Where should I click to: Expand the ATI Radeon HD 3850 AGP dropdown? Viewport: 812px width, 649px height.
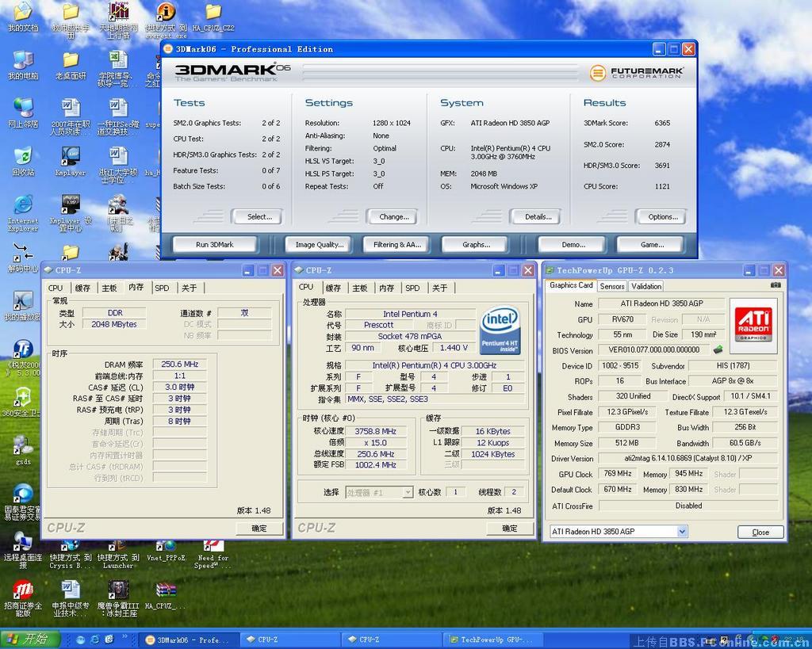click(x=682, y=531)
